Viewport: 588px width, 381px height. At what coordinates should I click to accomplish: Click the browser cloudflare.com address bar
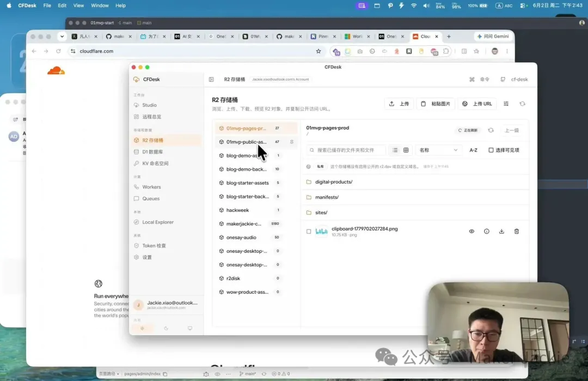coord(195,51)
